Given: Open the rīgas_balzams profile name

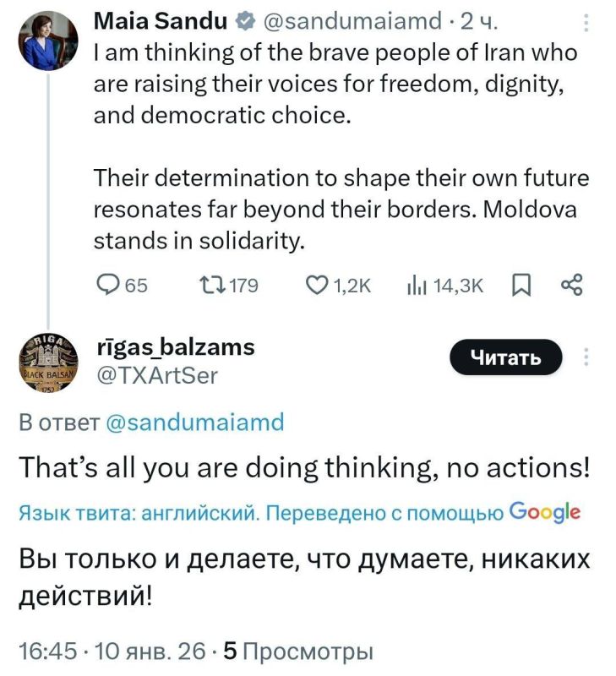Looking at the screenshot, I should pos(177,347).
